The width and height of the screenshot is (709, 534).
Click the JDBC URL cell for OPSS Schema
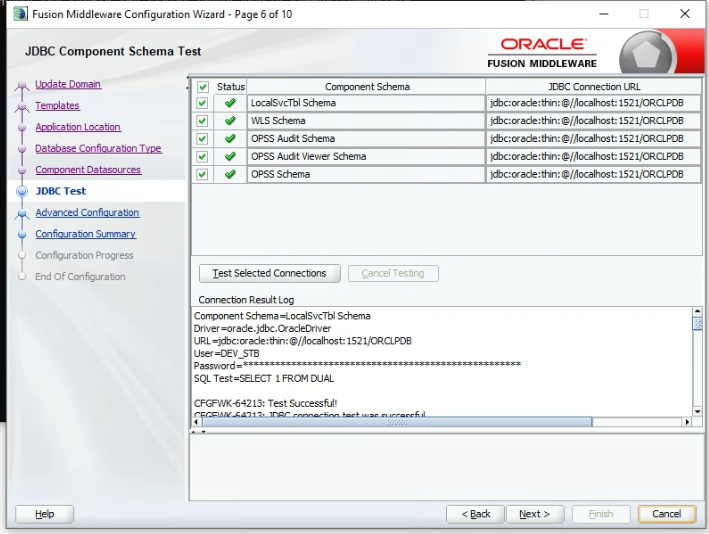click(x=594, y=174)
